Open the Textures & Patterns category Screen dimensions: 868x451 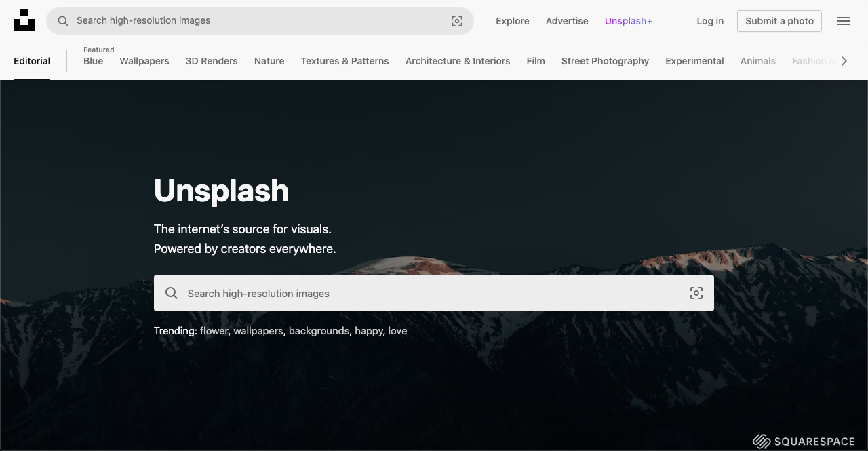click(x=345, y=61)
